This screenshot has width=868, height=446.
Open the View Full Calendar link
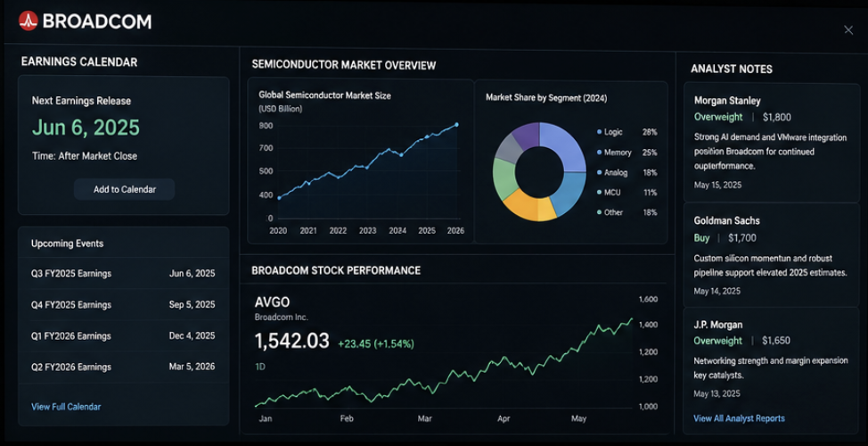(x=66, y=407)
